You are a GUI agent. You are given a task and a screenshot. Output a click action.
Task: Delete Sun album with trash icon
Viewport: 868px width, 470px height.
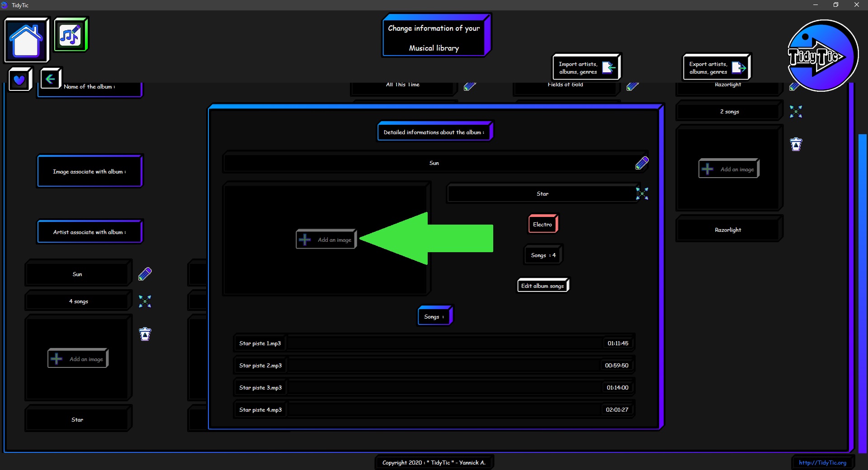[x=145, y=334]
